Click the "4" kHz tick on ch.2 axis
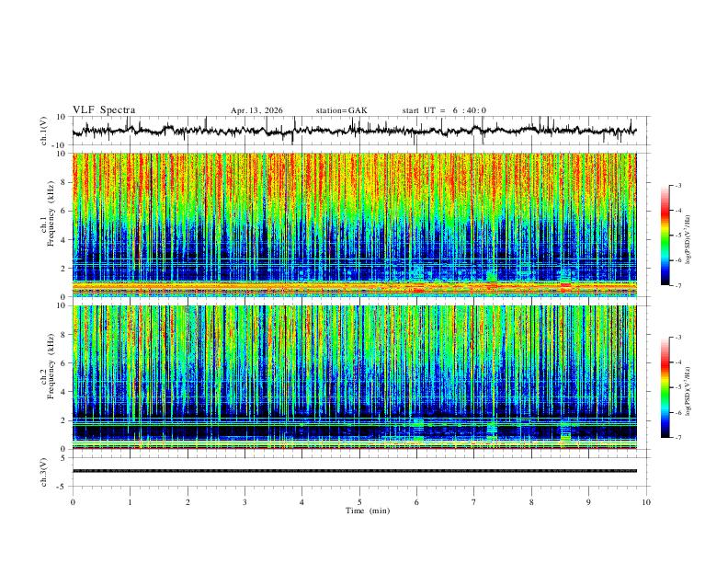Screen dimensions: 728x563 click(64, 392)
